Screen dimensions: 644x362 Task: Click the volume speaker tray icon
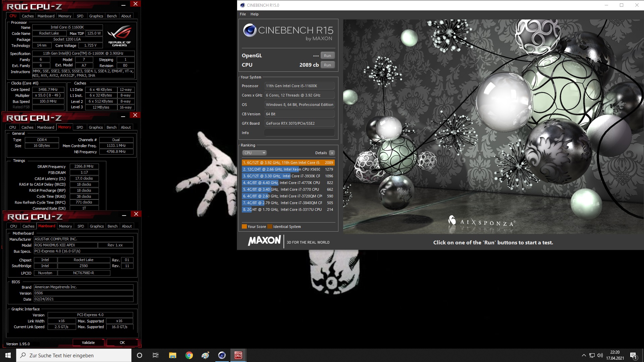600,355
